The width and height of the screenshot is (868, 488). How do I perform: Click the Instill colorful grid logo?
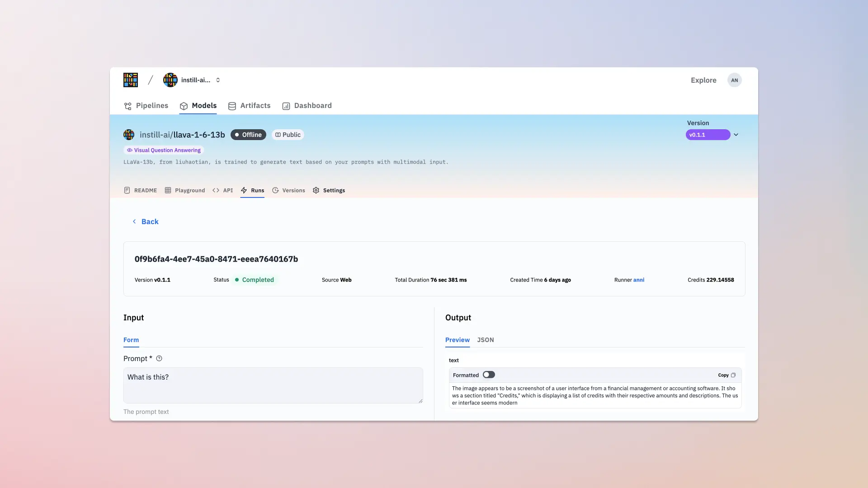point(130,80)
